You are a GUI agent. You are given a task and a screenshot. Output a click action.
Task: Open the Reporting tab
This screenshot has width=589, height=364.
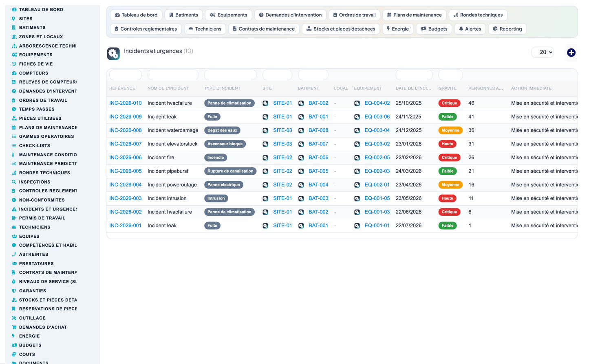click(507, 29)
